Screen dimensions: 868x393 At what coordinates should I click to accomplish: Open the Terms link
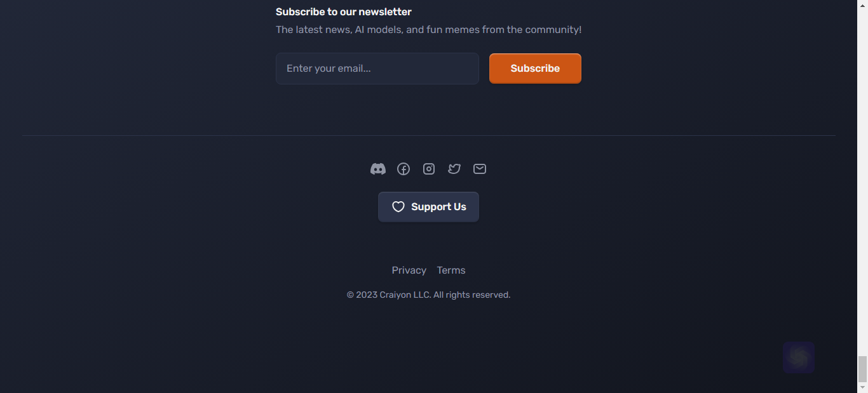451,270
